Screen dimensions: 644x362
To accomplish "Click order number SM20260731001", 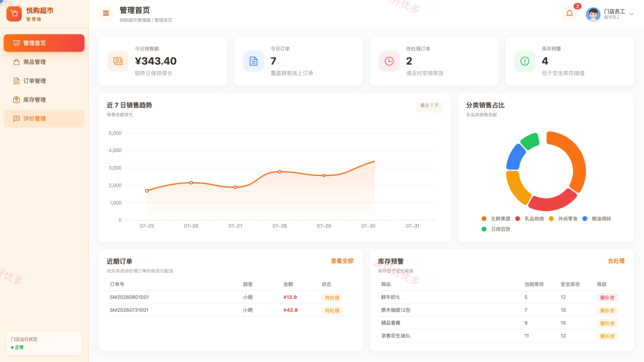I will coord(129,310).
